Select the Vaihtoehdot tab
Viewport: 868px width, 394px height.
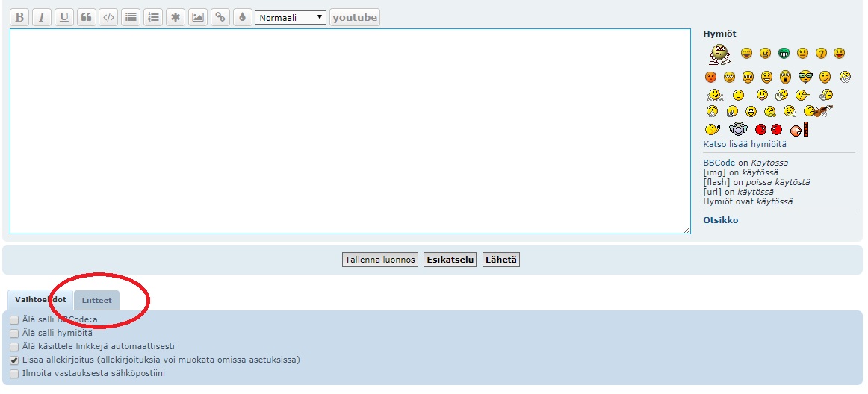(40, 300)
